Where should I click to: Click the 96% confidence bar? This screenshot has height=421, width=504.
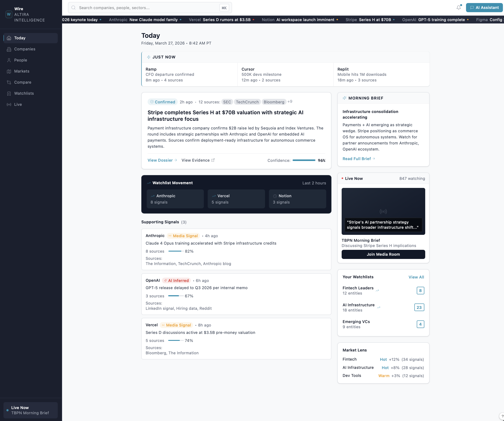304,160
